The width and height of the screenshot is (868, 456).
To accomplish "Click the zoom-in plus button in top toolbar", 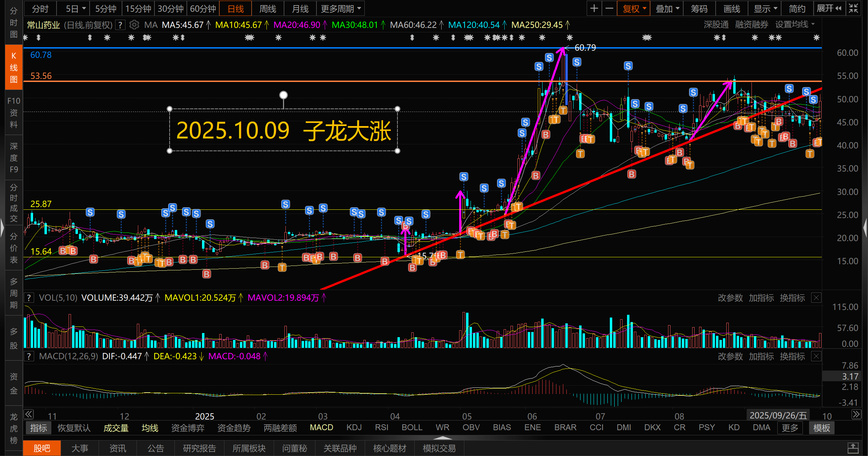I will [594, 9].
